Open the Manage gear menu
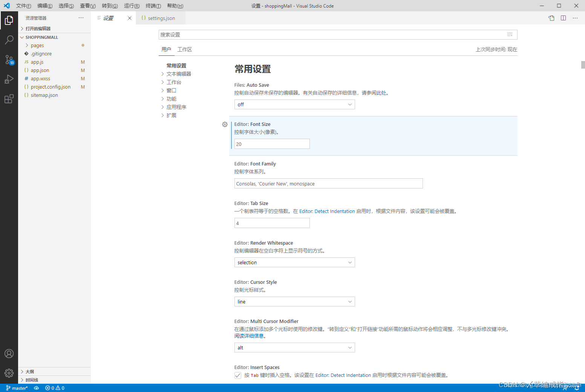The width and height of the screenshot is (585, 392). coord(9,373)
